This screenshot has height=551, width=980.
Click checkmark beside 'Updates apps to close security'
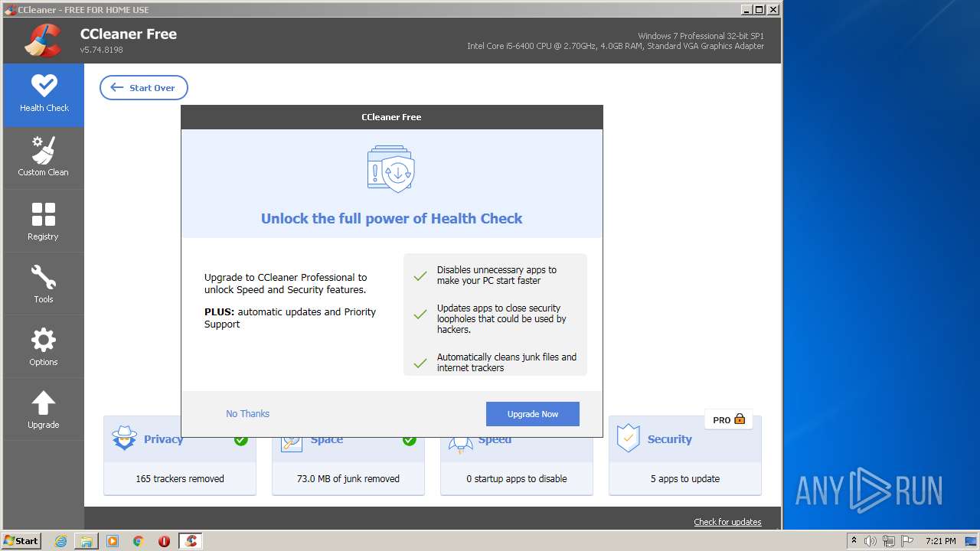pos(420,315)
